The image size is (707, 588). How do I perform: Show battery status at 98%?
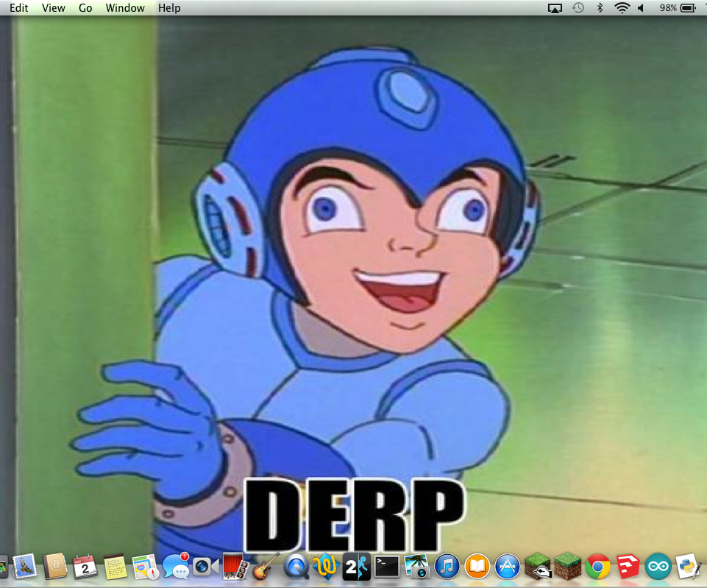click(678, 7)
